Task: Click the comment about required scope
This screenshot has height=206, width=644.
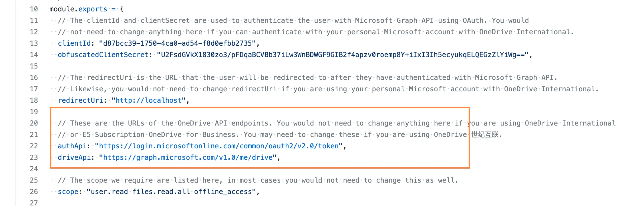Action: 257,180
